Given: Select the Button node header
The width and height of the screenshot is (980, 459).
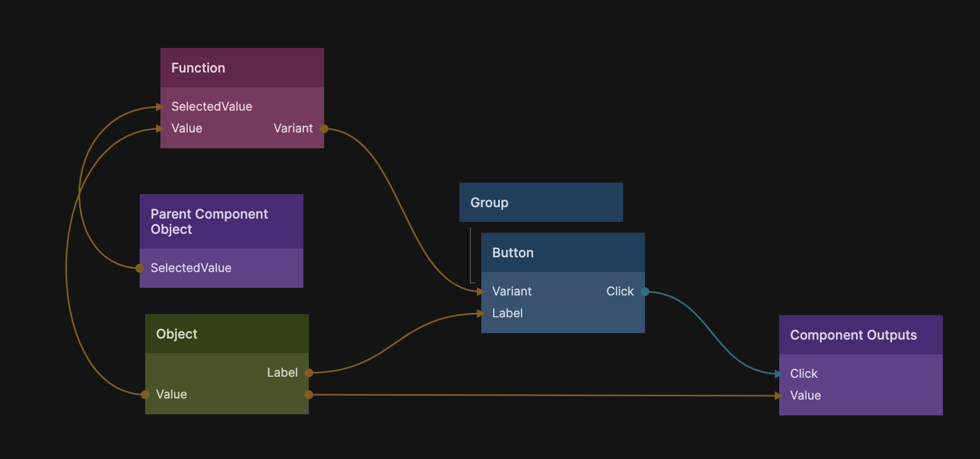Looking at the screenshot, I should click(x=563, y=253).
